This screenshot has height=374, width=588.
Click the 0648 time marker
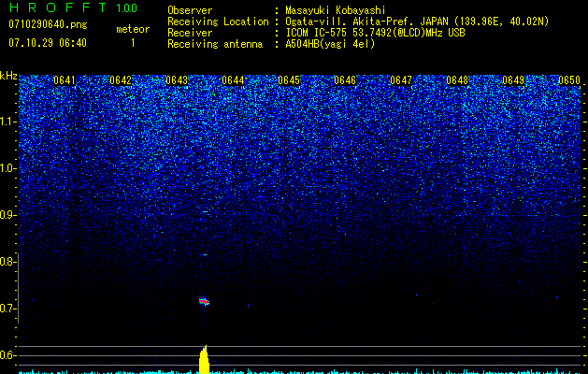[x=457, y=80]
